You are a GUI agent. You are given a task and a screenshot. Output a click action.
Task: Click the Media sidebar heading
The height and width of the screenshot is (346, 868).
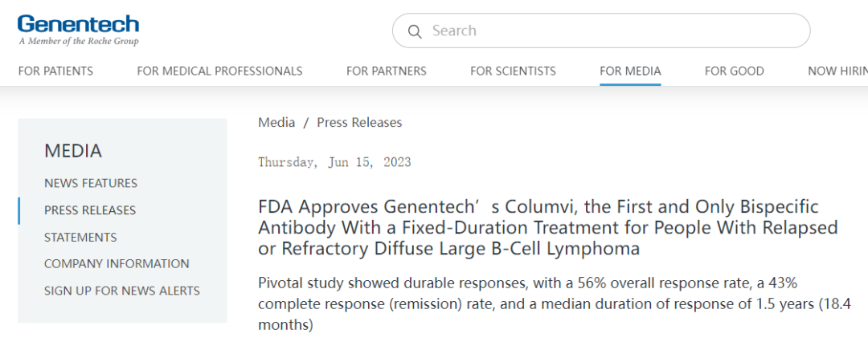pyautogui.click(x=73, y=150)
